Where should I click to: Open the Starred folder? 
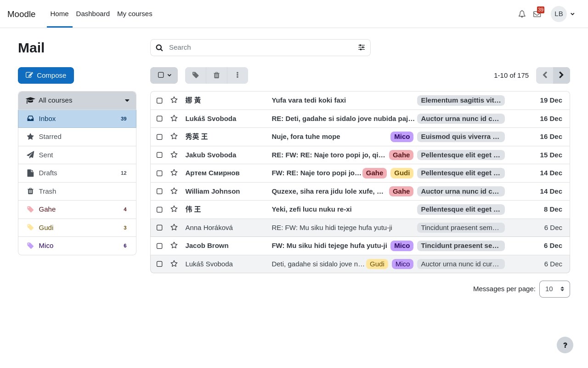click(77, 137)
